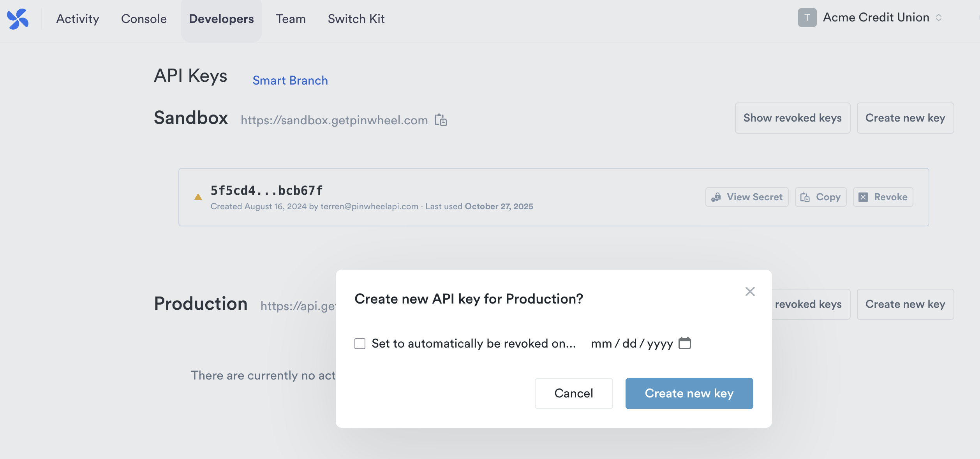Expand the Acme Credit Union workspace switcher
Image resolution: width=980 pixels, height=459 pixels.
[939, 18]
